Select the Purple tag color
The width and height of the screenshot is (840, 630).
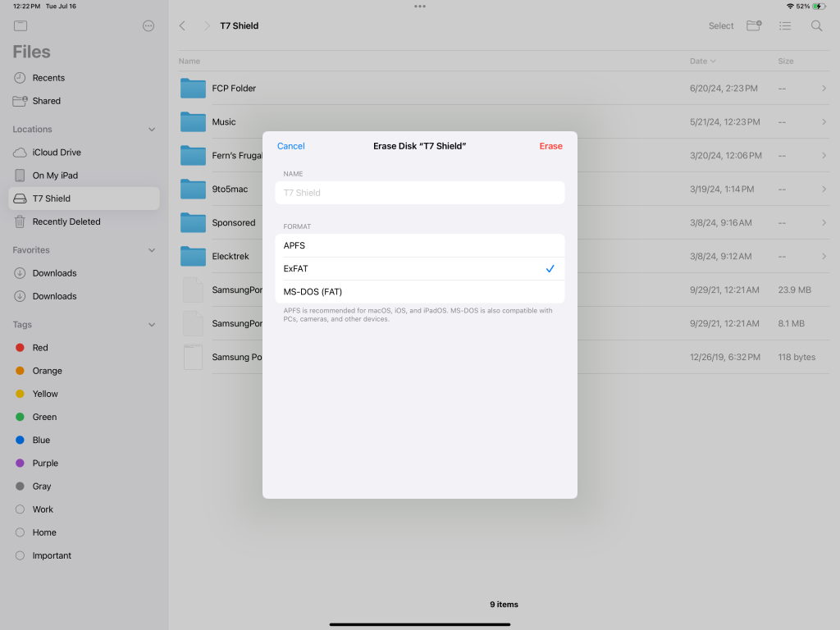click(x=45, y=463)
